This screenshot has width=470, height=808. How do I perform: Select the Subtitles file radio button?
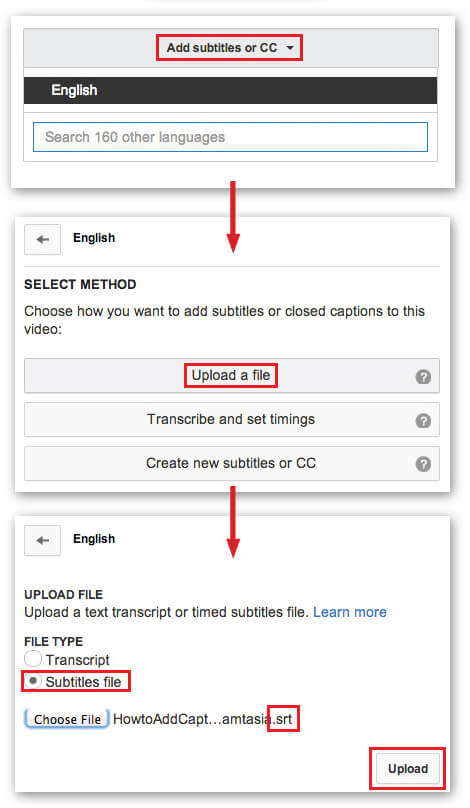point(33,681)
